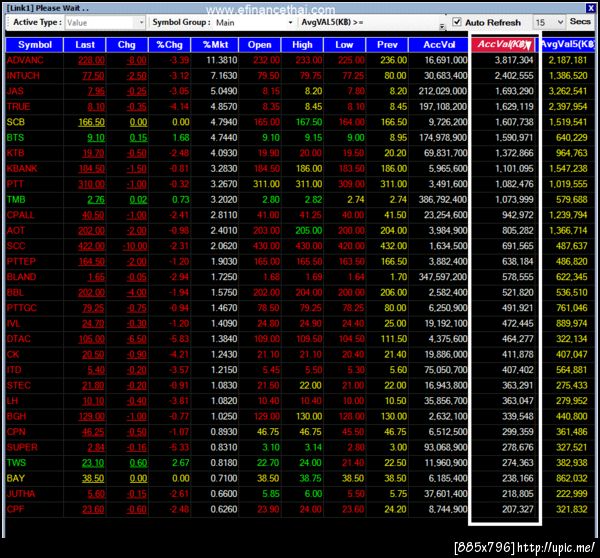Sort by the AvgVal5(KB) column header

tap(567, 45)
